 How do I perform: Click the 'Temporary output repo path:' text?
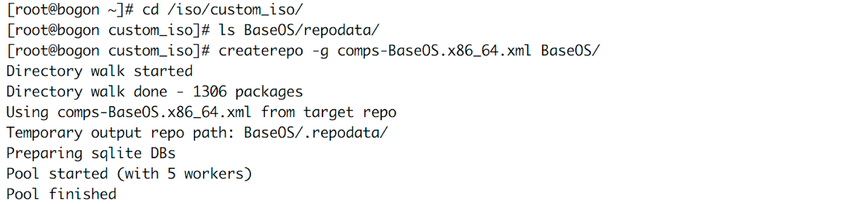[x=121, y=133]
